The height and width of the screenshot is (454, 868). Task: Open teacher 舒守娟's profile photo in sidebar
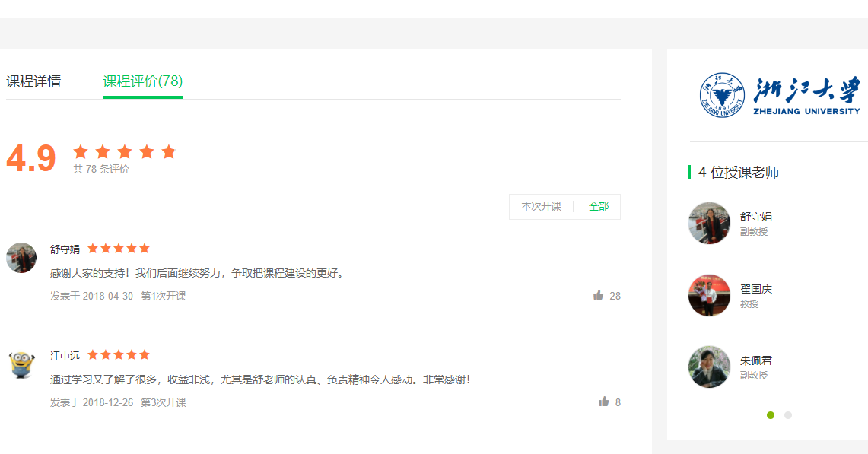coord(709,223)
